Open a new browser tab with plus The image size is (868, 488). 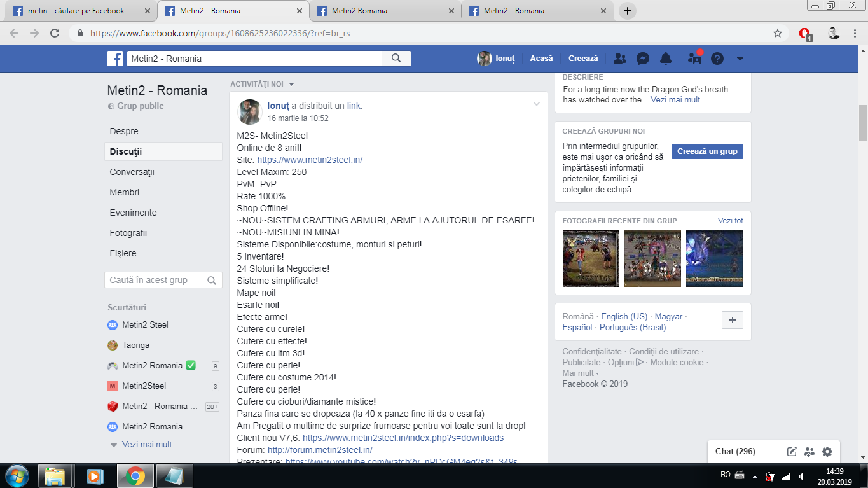[628, 11]
